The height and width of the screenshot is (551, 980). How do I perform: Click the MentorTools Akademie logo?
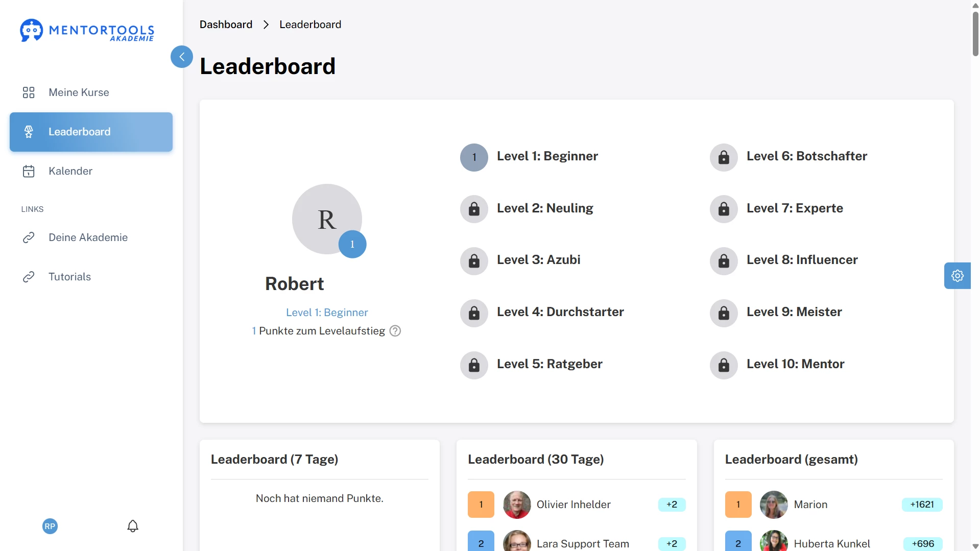pos(87,31)
